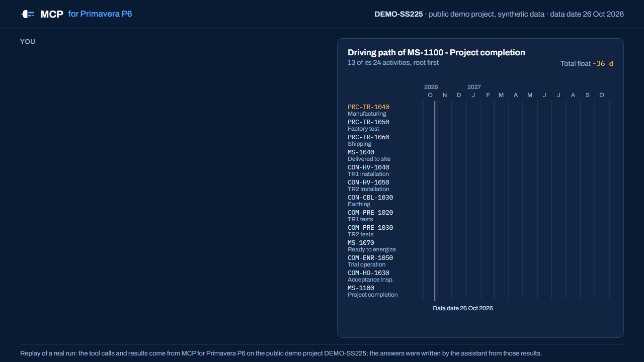644x362 pixels.
Task: Select activity PRC-TR-1060 Shipping
Action: click(x=368, y=140)
